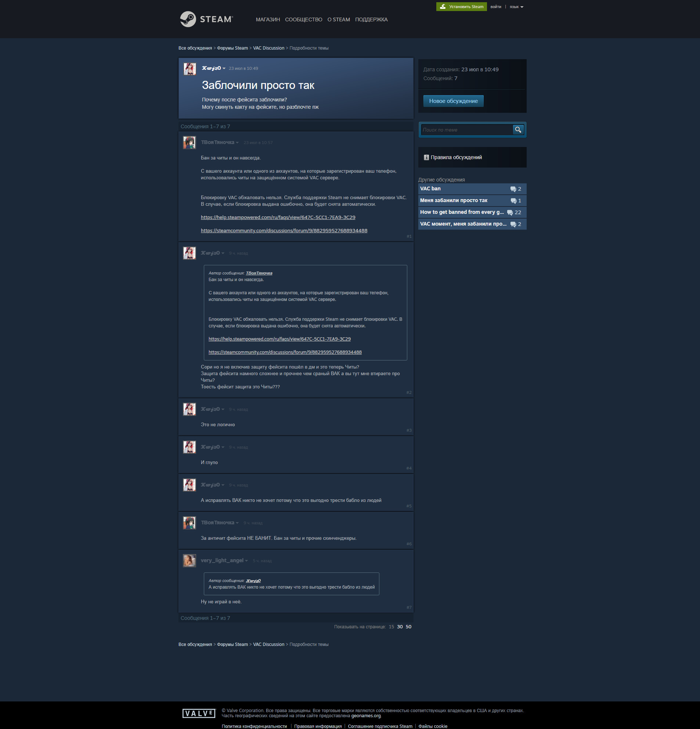Click very_light_angel avatar in post #7
Viewport: 700px width, 729px height.
[190, 560]
